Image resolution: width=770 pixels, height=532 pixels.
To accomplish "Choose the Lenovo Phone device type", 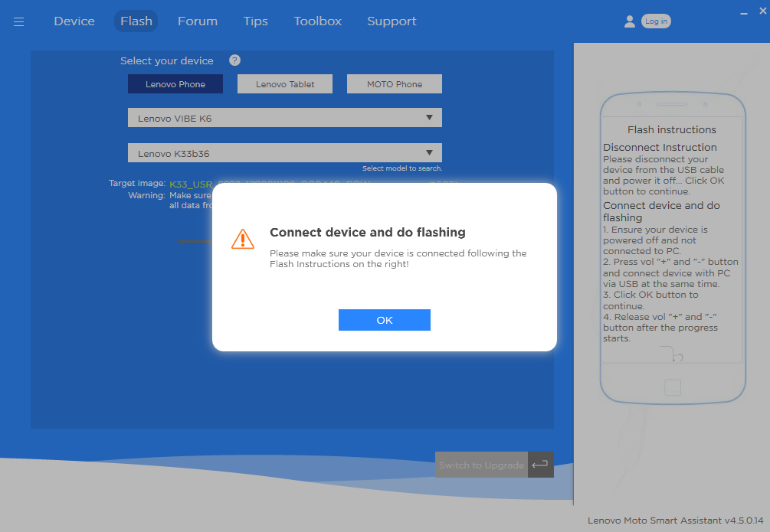I will tap(175, 84).
